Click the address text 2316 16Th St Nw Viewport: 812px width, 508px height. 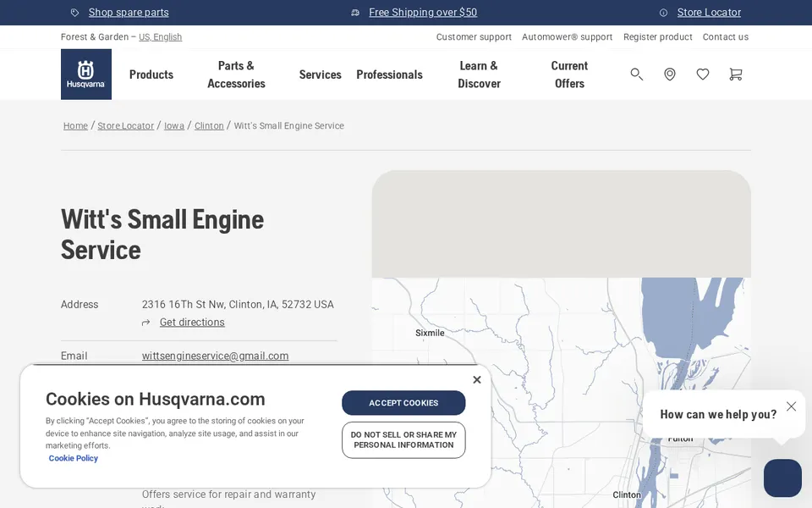(x=184, y=304)
